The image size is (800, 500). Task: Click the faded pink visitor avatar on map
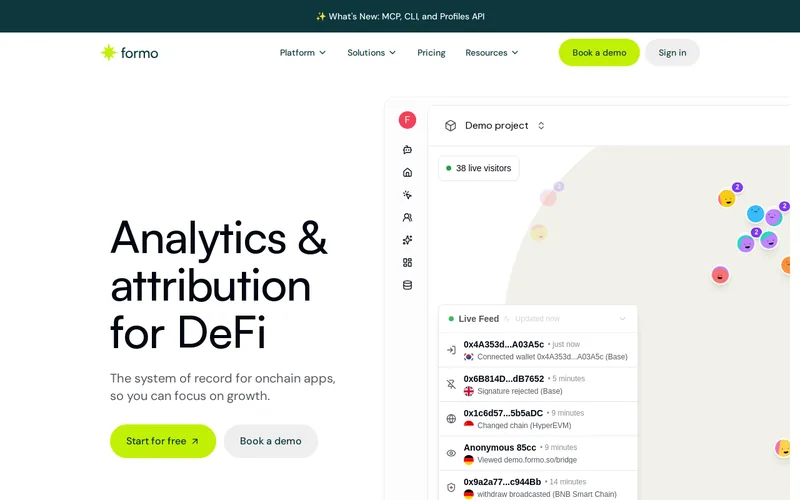click(548, 197)
